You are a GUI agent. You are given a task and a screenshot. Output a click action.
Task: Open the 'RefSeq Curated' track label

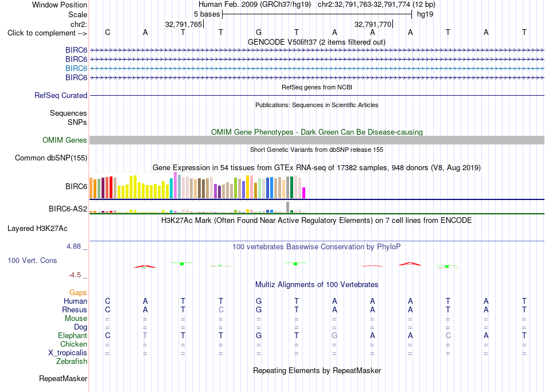(61, 95)
